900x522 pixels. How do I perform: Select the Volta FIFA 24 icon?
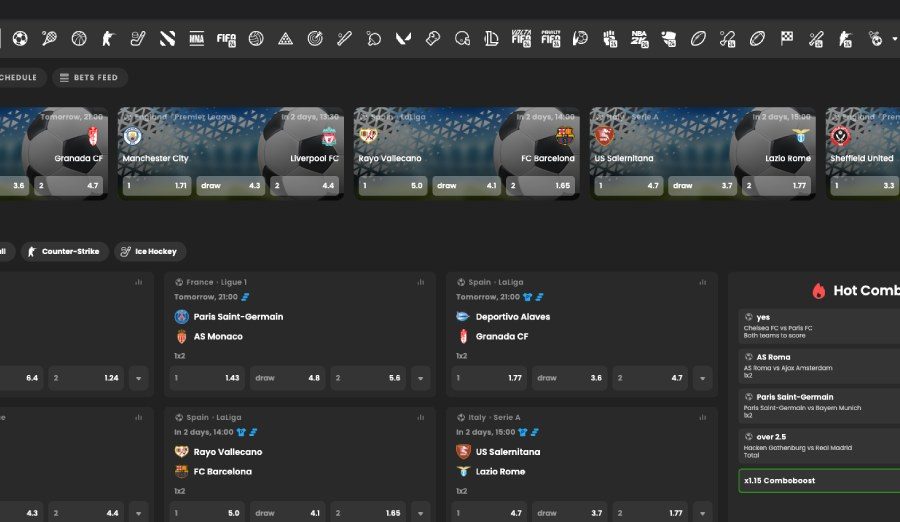click(521, 38)
